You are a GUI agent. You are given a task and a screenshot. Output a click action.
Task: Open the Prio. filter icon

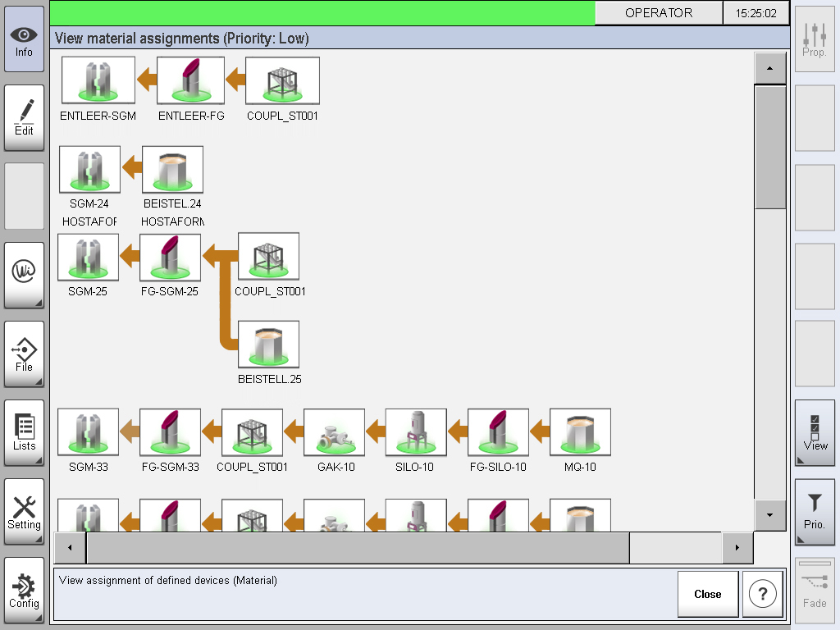point(814,513)
